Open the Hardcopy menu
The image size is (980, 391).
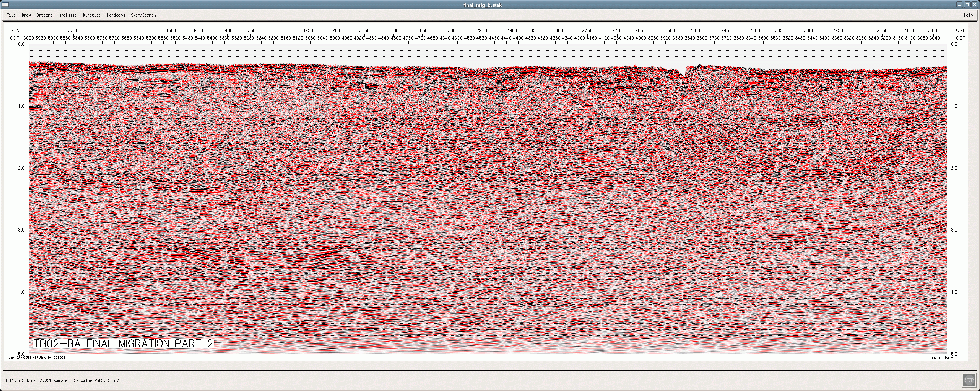tap(116, 15)
